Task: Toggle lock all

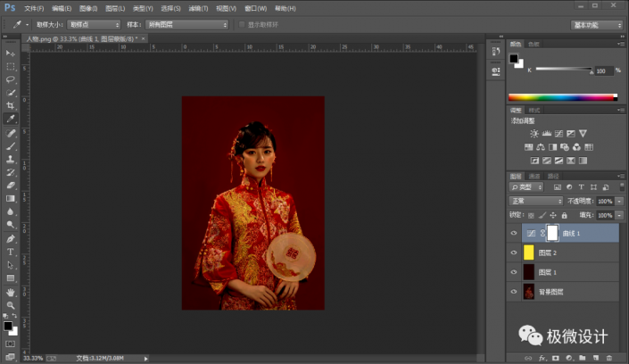Action: tap(565, 216)
